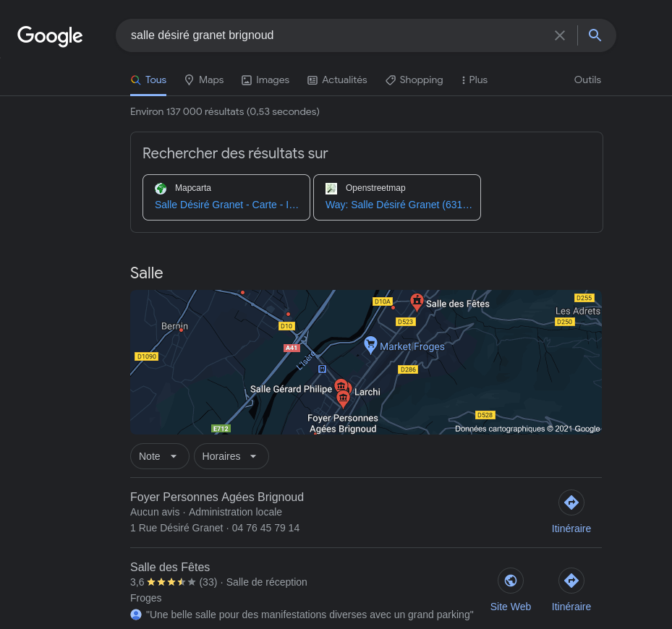The image size is (672, 629).
Task: Click the Itinéraire icon for Salle des Fêtes
Action: point(571,581)
